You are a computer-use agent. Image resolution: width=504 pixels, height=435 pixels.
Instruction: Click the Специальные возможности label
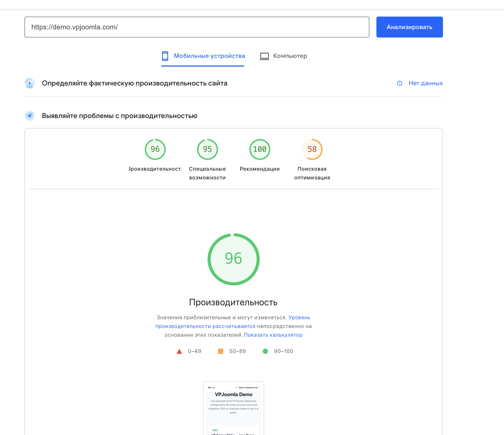click(208, 173)
